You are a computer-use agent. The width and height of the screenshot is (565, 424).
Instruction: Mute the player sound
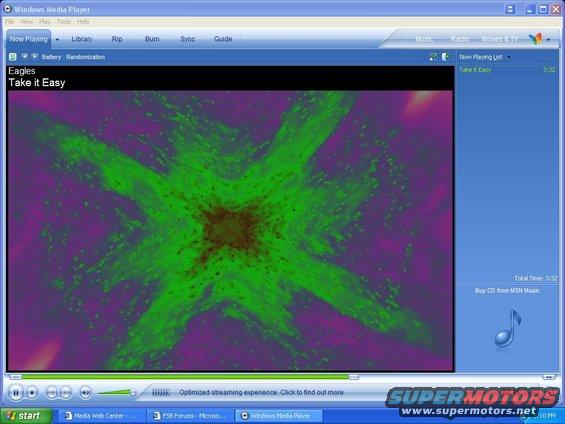[x=85, y=392]
